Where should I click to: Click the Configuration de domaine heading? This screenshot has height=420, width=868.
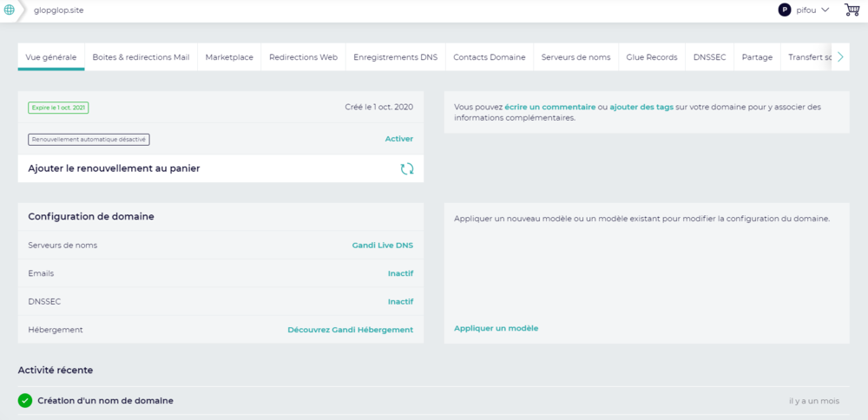(x=91, y=217)
